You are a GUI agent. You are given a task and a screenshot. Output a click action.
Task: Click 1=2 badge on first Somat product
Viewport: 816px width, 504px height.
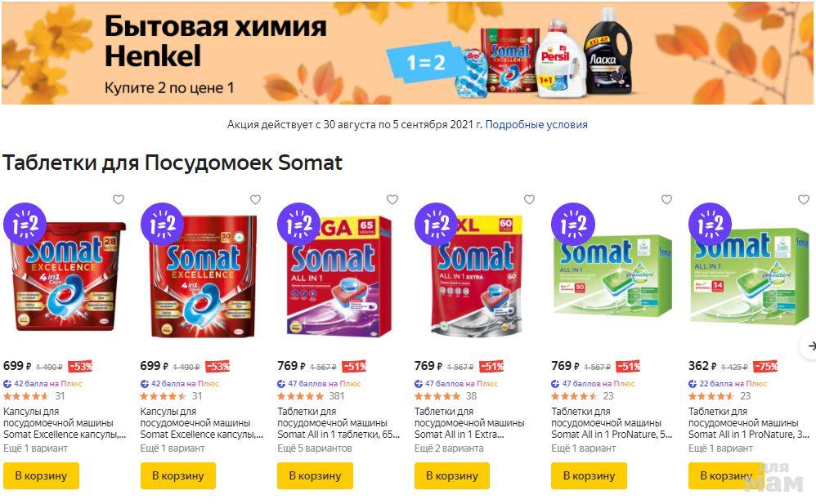point(25,224)
